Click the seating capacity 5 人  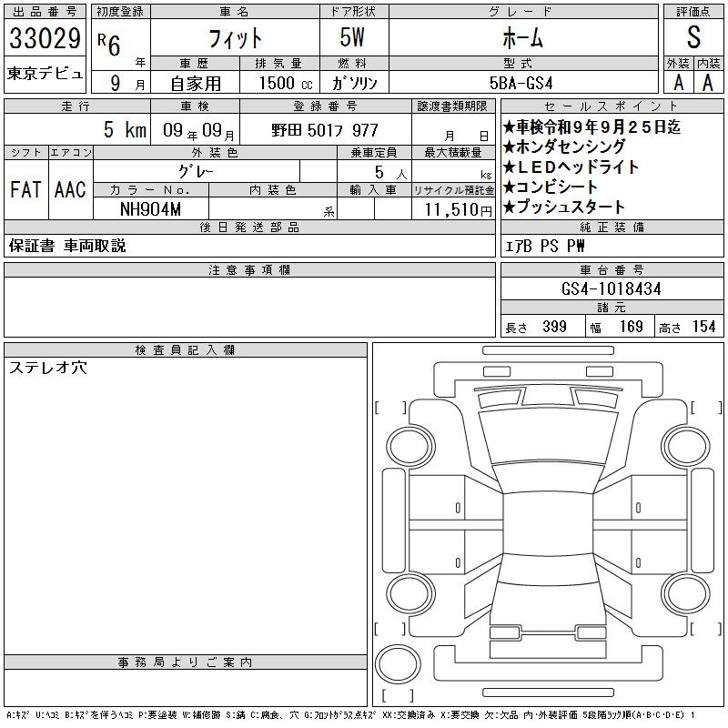coord(390,172)
